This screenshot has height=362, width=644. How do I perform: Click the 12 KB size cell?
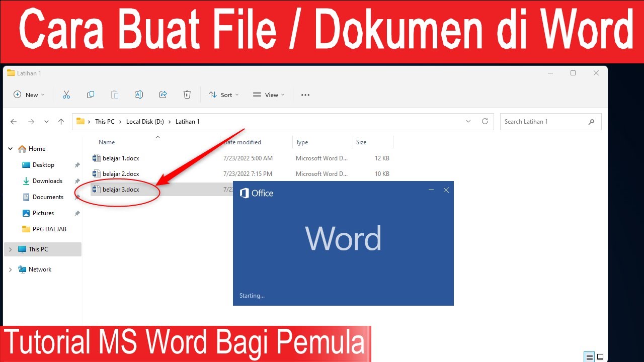[x=382, y=158]
